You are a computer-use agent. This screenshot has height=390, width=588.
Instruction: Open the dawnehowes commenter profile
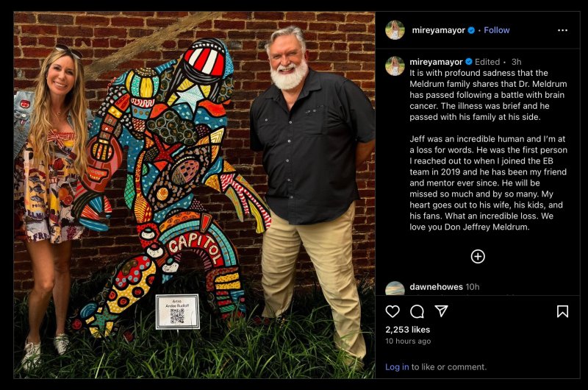click(436, 287)
